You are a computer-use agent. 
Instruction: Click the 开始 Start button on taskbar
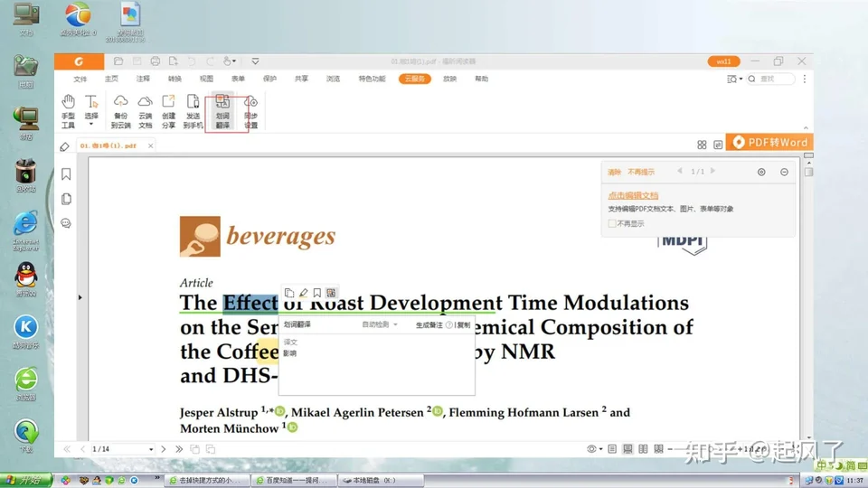click(x=26, y=480)
